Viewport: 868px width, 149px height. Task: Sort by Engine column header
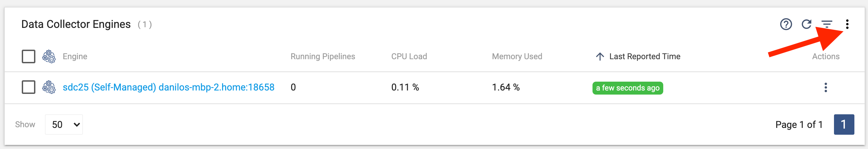click(x=75, y=56)
